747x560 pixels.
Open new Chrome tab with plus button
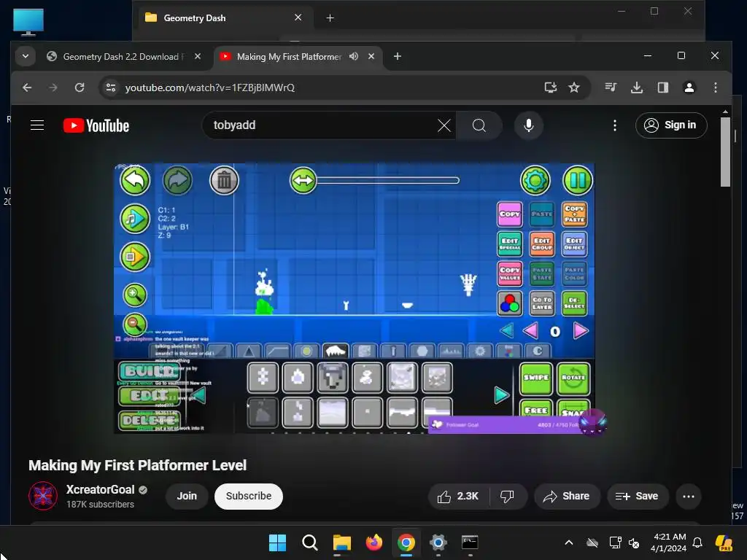click(398, 56)
